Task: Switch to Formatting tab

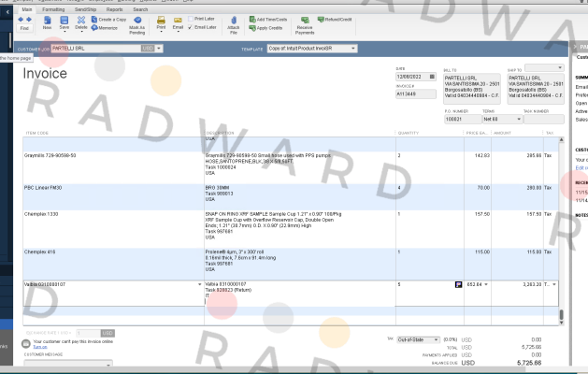Action: pos(53,9)
